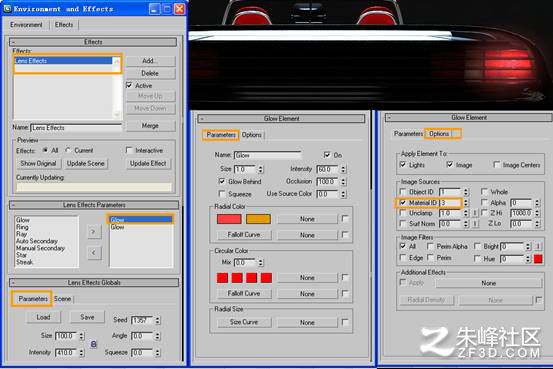
Task: Select the All effects radio button
Action: 45,150
